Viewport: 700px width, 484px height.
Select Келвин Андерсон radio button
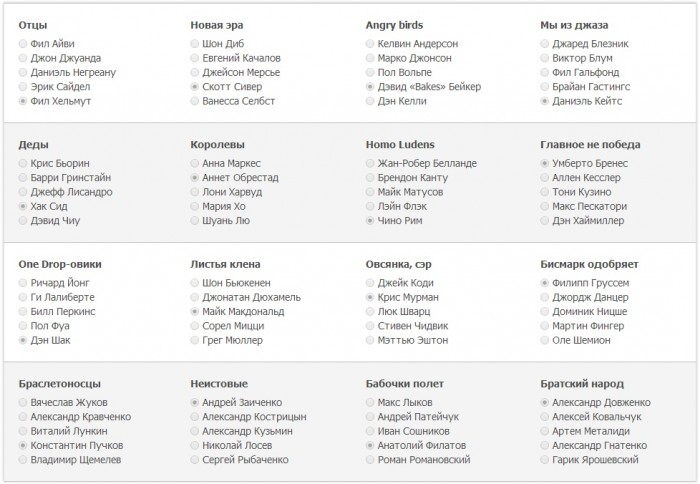[370, 44]
